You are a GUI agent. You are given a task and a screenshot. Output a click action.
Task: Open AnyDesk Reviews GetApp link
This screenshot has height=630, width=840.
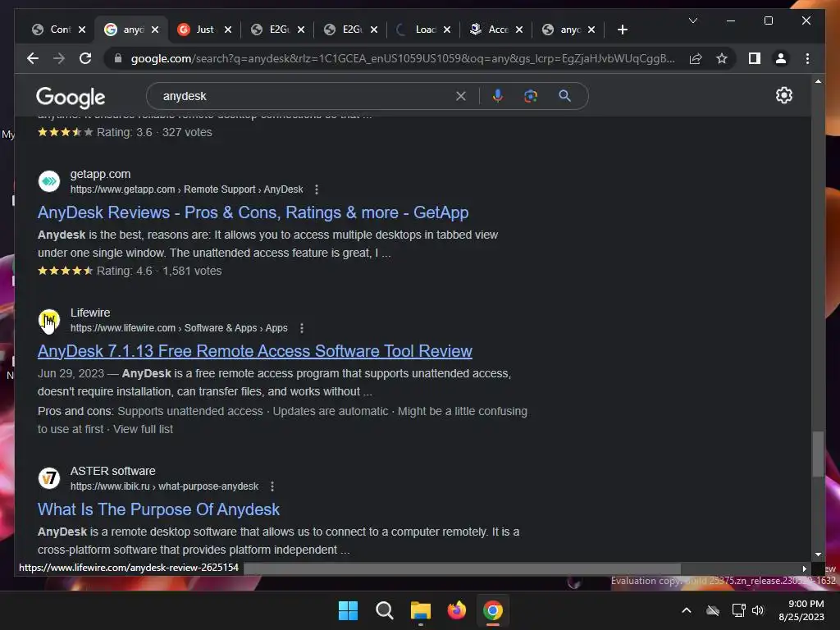click(x=253, y=212)
